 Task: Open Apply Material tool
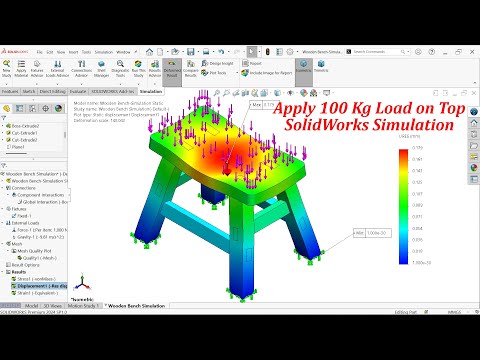click(21, 68)
